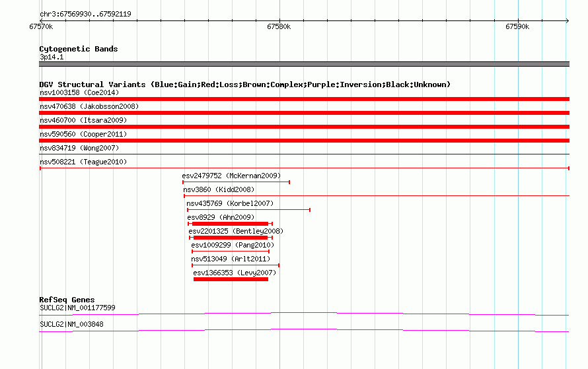
Task: Click the 3p14.1 band label
Action: tap(52, 57)
